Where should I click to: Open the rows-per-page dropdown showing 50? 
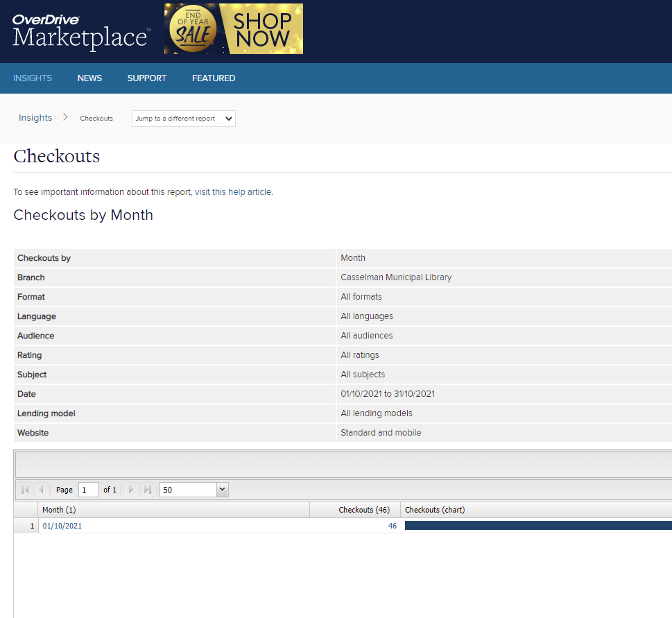point(193,490)
